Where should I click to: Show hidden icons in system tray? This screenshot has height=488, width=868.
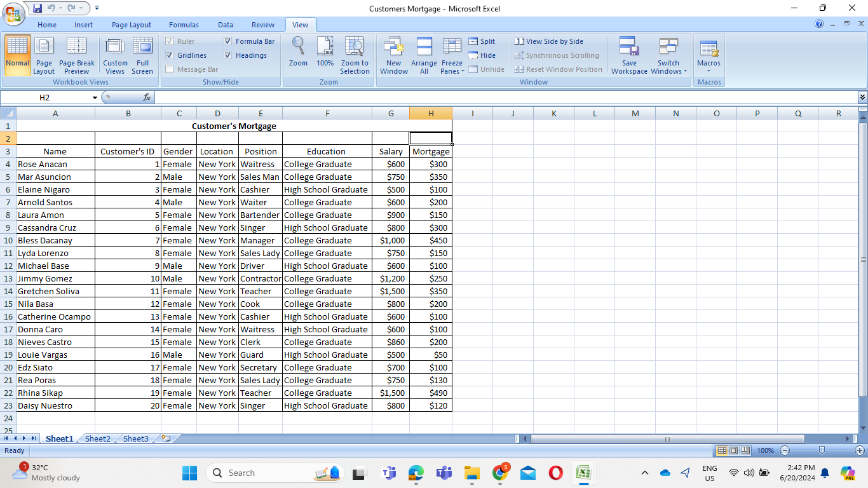645,473
